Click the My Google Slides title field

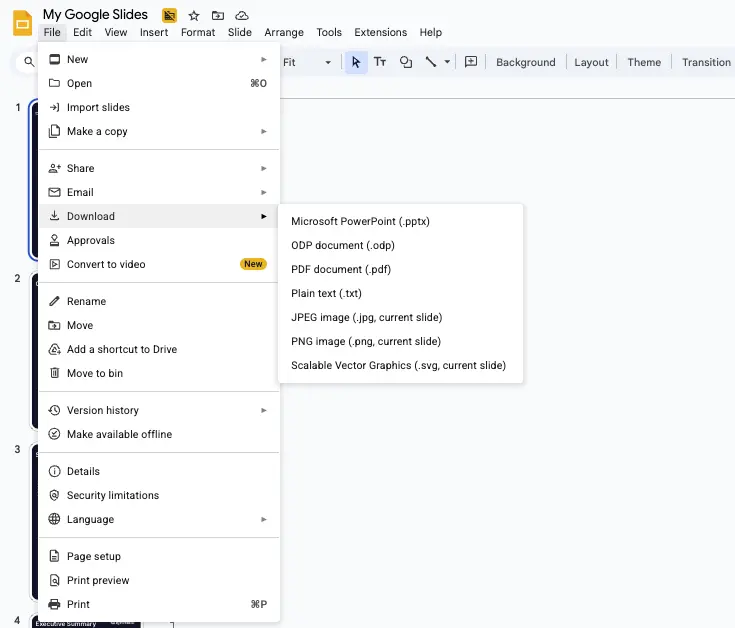(x=95, y=15)
